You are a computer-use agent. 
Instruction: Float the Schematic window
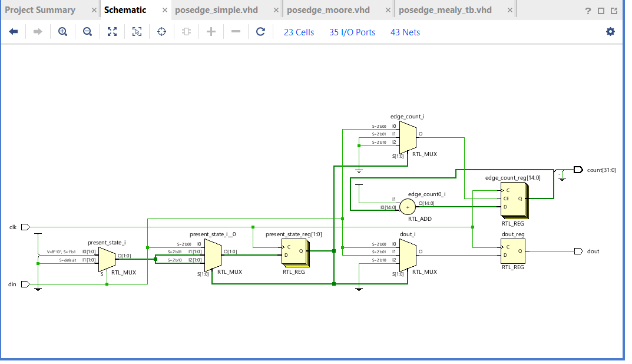[x=613, y=9]
